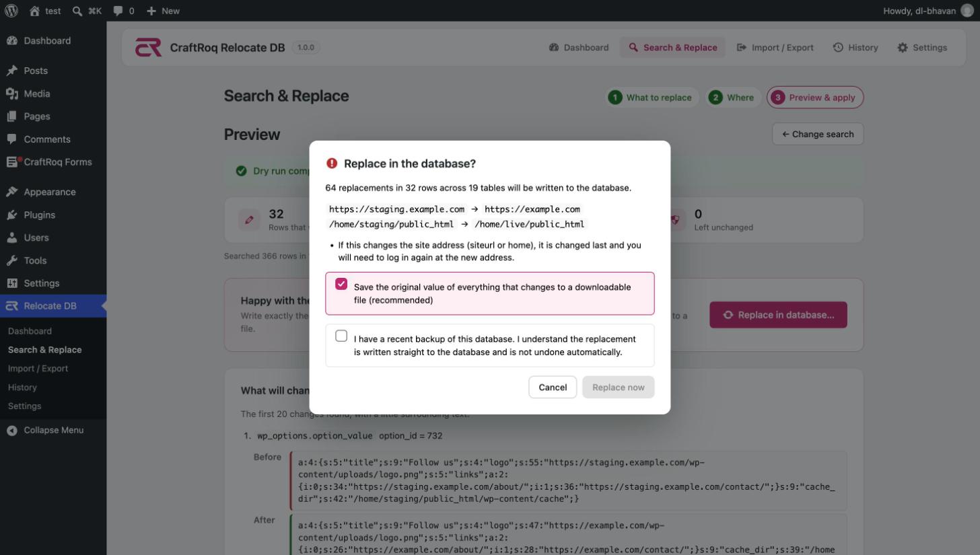Click the CraftRoq Relocate DB logo
980x555 pixels.
click(x=148, y=48)
